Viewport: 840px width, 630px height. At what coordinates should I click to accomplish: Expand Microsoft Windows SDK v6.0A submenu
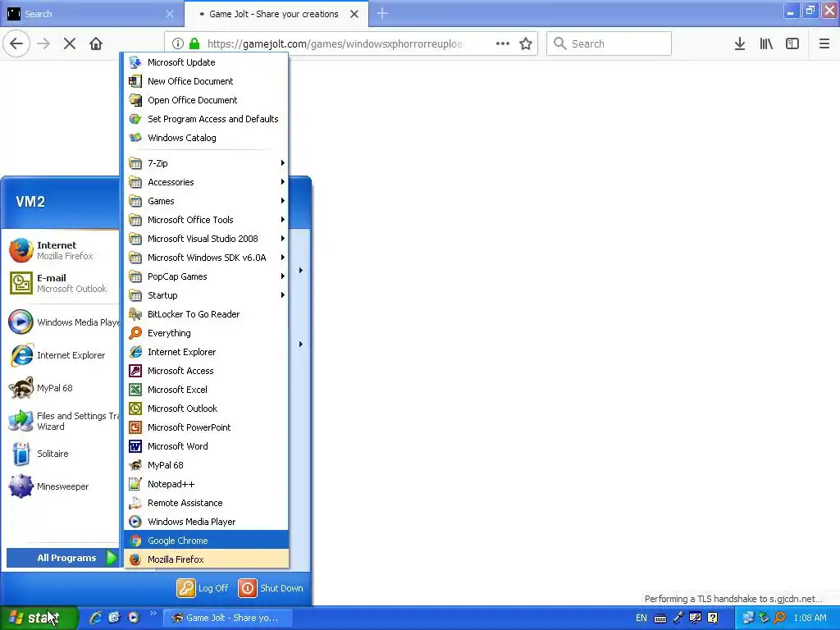pos(206,257)
